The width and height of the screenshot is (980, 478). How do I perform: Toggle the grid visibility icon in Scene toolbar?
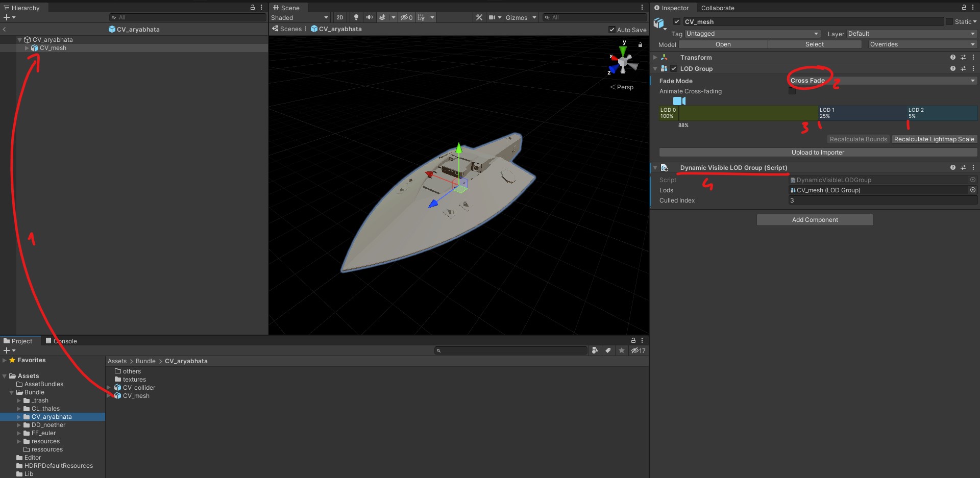click(x=421, y=17)
